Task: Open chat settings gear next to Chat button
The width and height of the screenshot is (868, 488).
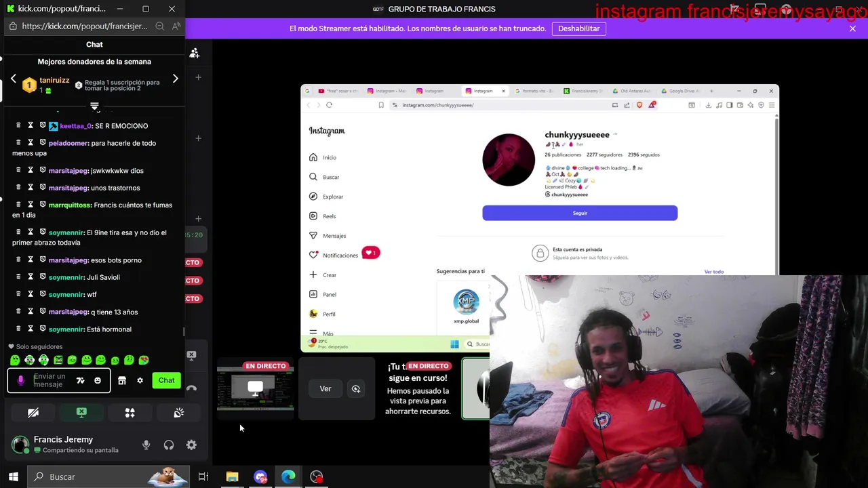Action: 140,381
